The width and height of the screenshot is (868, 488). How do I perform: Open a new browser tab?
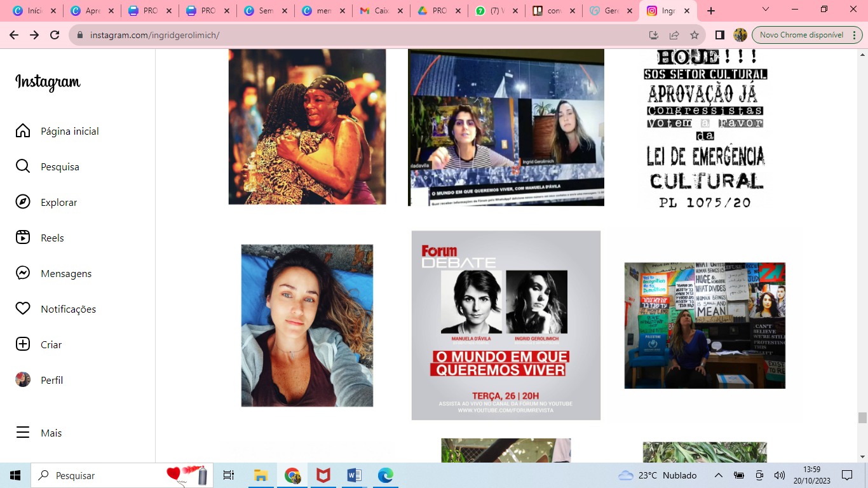coord(711,11)
